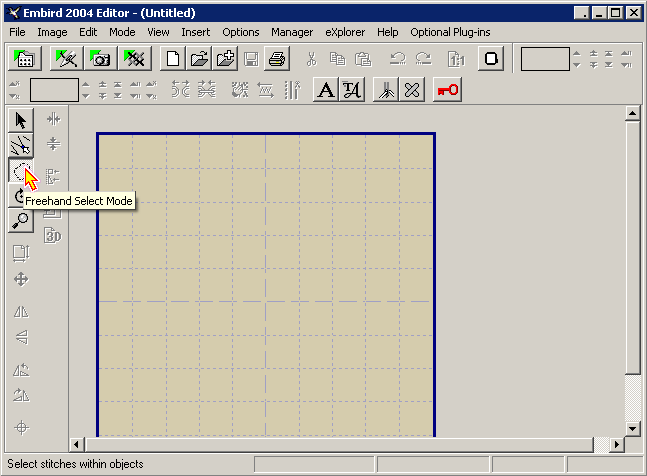Open the Help menu
This screenshot has width=647, height=476.
coord(388,32)
